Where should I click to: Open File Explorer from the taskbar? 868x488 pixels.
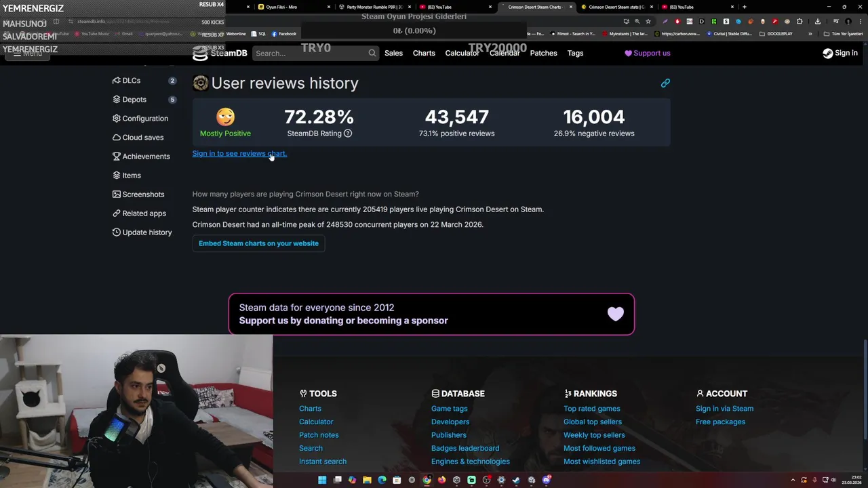(x=367, y=480)
